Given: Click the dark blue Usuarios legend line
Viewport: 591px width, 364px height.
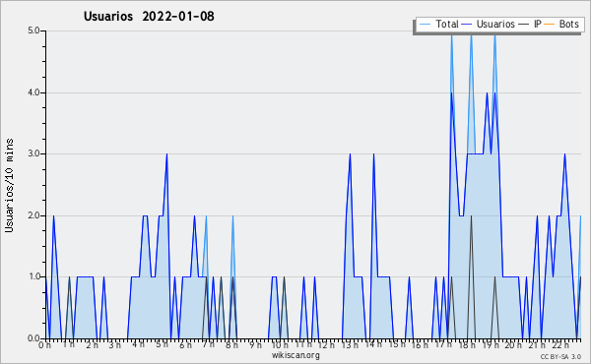Looking at the screenshot, I should (466, 25).
